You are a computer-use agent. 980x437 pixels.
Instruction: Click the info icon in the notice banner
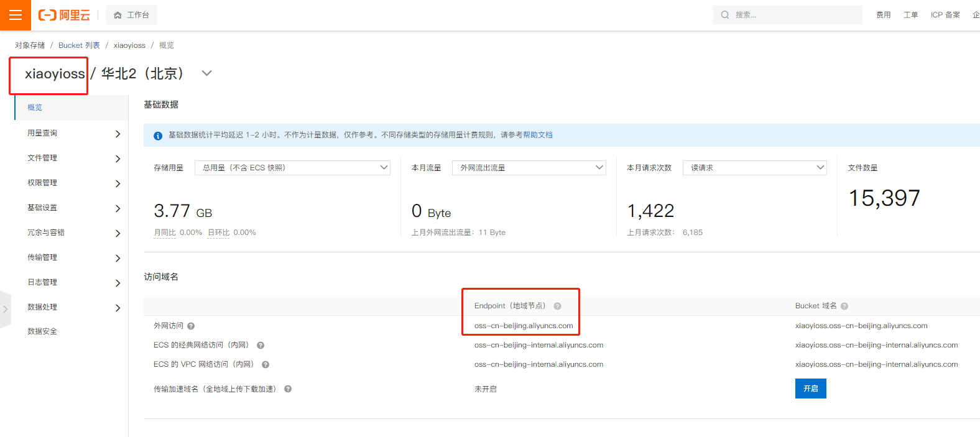[x=158, y=136]
